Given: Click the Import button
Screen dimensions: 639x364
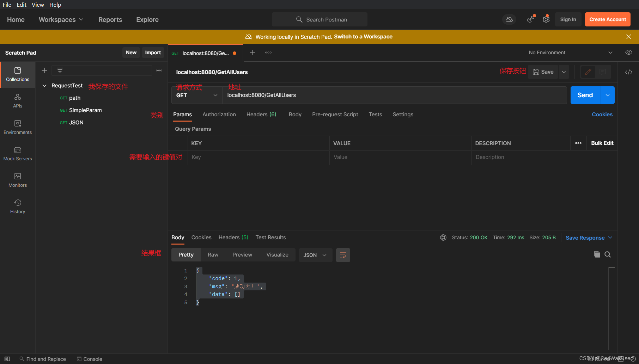Looking at the screenshot, I should pos(153,53).
